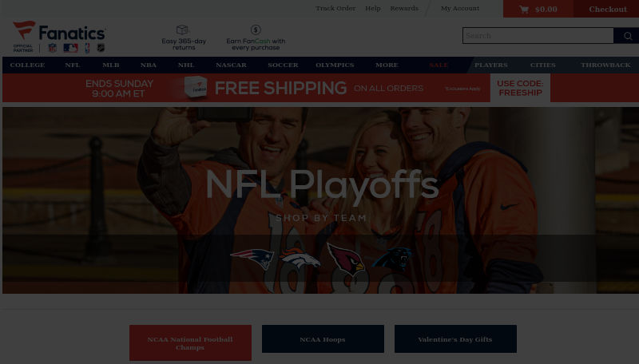Viewport: 639px width, 364px height.
Task: Click the Checkout button
Action: 607,9
